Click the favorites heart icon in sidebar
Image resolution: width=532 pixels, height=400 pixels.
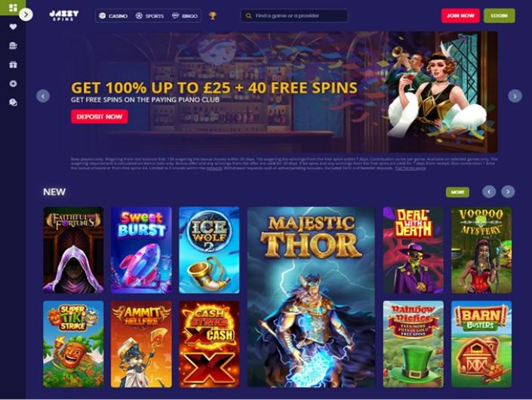[13, 27]
